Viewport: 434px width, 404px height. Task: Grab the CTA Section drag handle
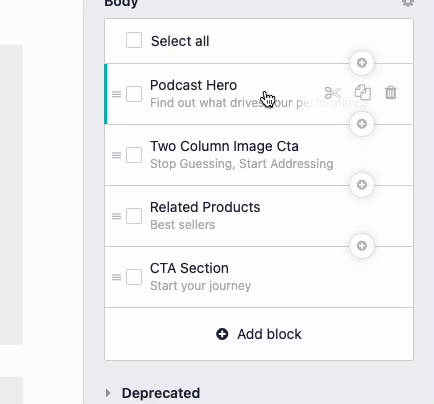[x=116, y=277]
